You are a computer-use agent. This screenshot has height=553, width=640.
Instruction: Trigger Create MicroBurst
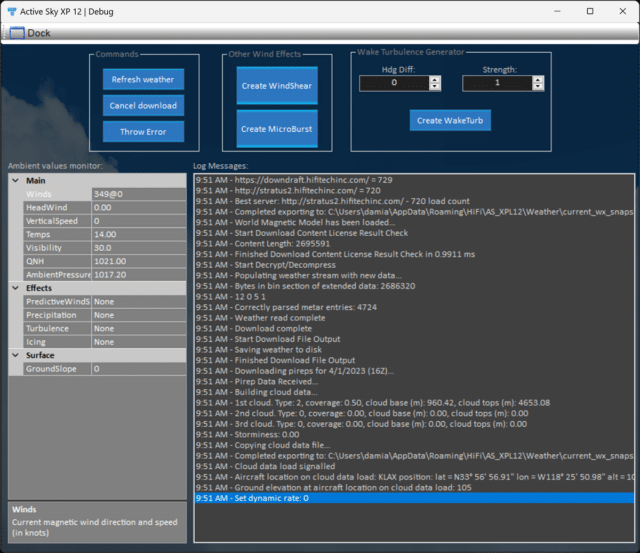click(x=276, y=129)
